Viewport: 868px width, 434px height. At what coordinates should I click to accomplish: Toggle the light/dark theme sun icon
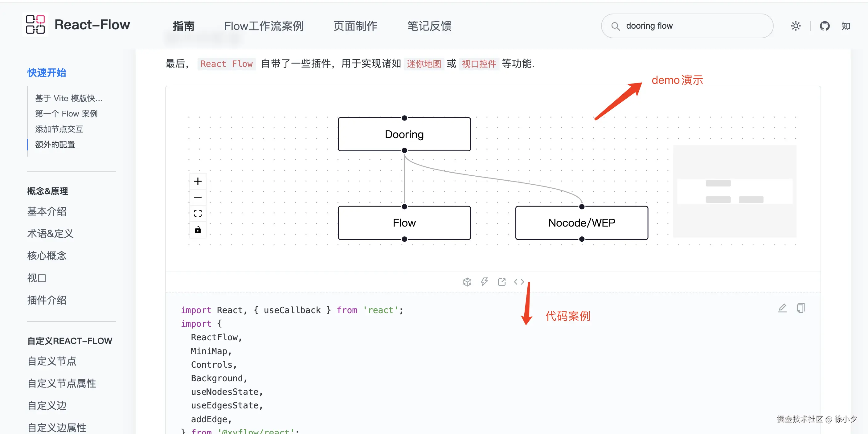(796, 26)
